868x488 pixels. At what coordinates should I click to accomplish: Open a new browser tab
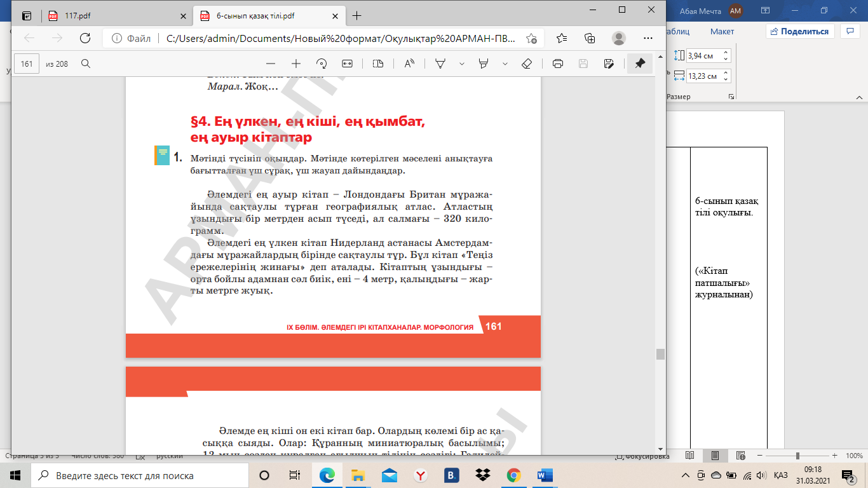click(357, 16)
